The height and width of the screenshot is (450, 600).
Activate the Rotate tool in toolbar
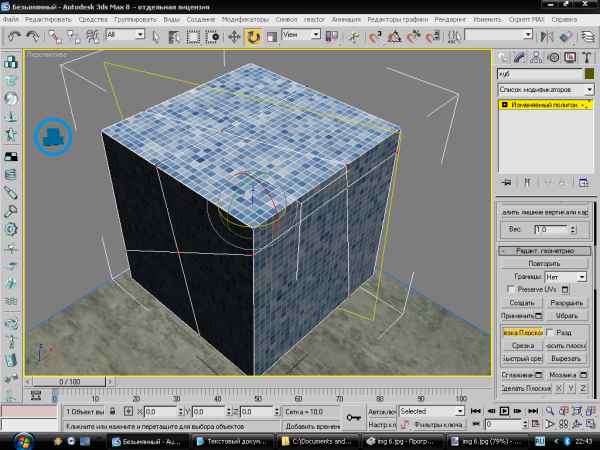254,36
